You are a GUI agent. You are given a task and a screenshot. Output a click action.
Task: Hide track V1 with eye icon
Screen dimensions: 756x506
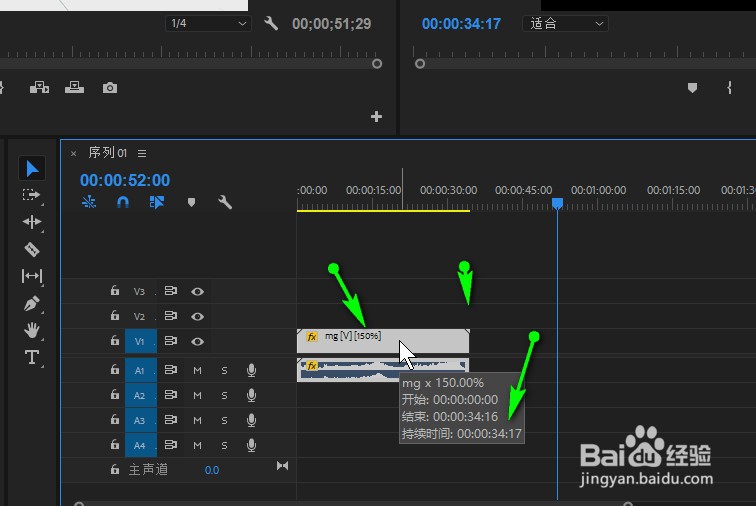click(x=197, y=342)
